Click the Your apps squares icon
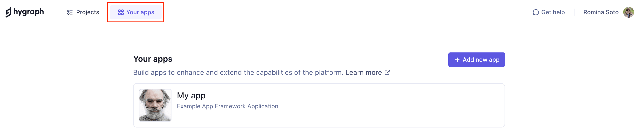Image resolution: width=644 pixels, height=132 pixels. pyautogui.click(x=121, y=12)
